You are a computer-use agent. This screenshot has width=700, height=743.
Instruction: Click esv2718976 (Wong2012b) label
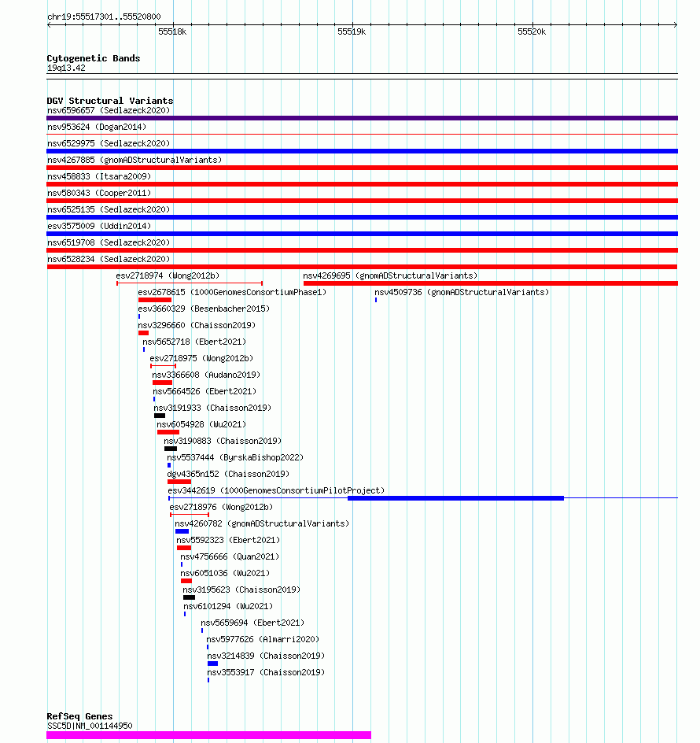coord(221,508)
